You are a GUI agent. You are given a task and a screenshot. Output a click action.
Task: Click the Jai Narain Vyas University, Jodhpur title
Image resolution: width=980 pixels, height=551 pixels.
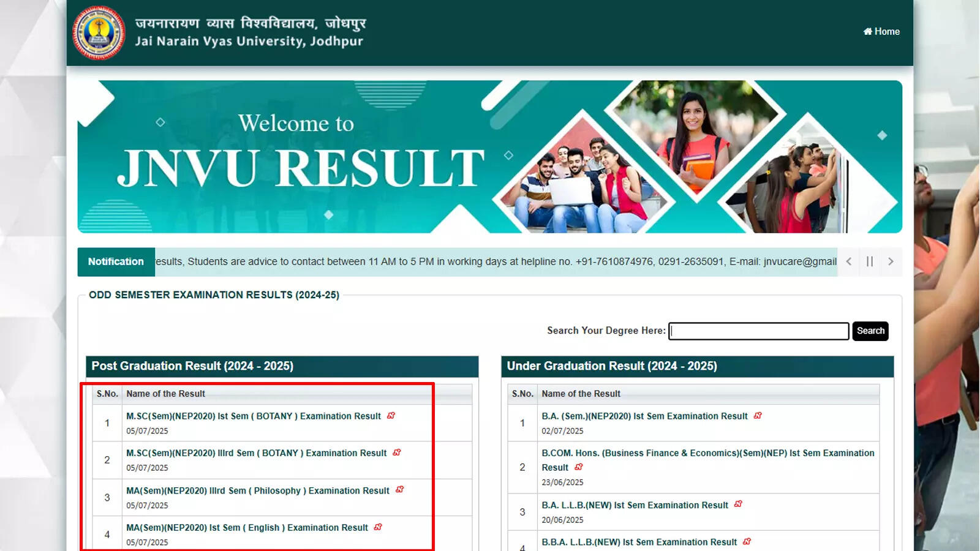[249, 41]
